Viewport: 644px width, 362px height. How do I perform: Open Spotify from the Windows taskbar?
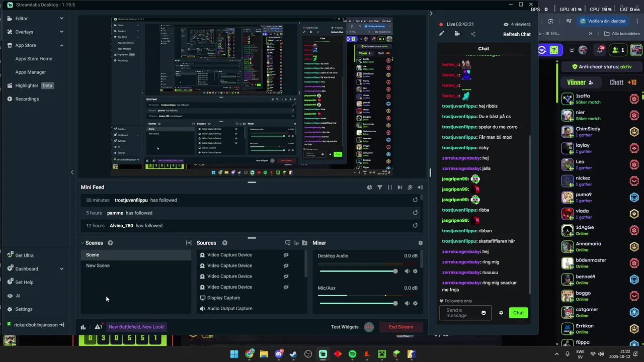tap(352, 354)
